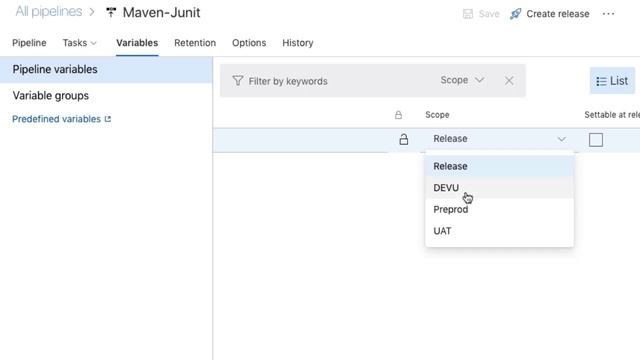Click the Settable at release column header
Viewport: 640px width, 360px height.
point(612,115)
